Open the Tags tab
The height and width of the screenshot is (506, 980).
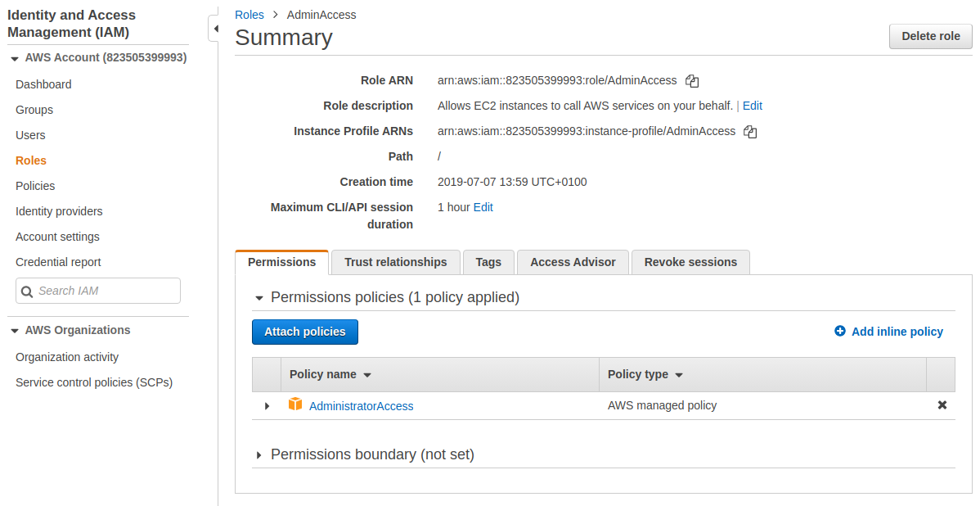tap(488, 262)
